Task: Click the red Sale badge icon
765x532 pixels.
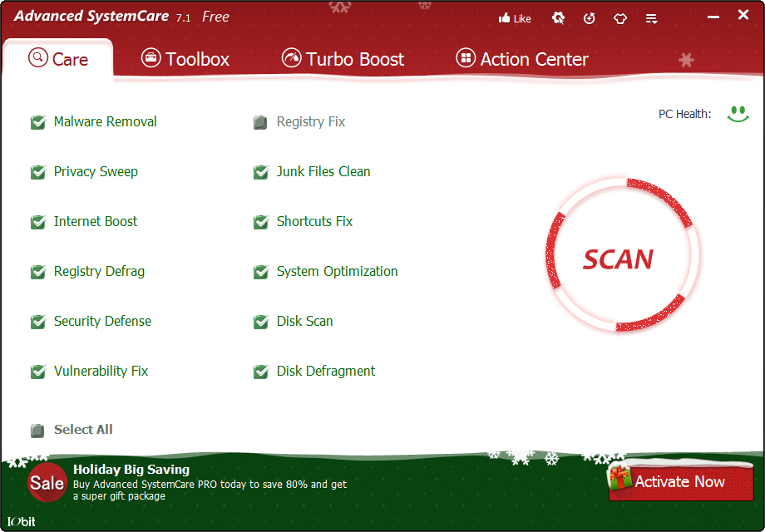Action: 47,482
